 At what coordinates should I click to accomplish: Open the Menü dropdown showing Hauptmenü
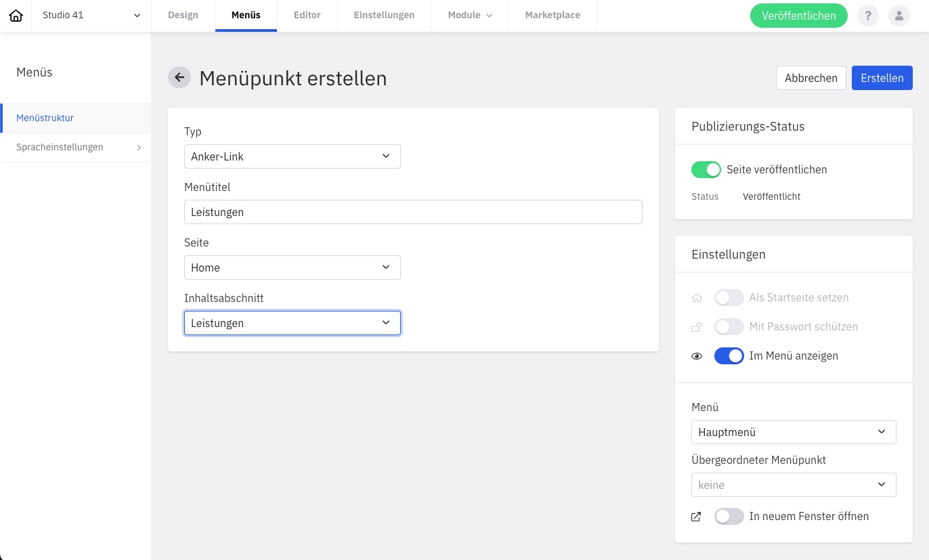(794, 432)
